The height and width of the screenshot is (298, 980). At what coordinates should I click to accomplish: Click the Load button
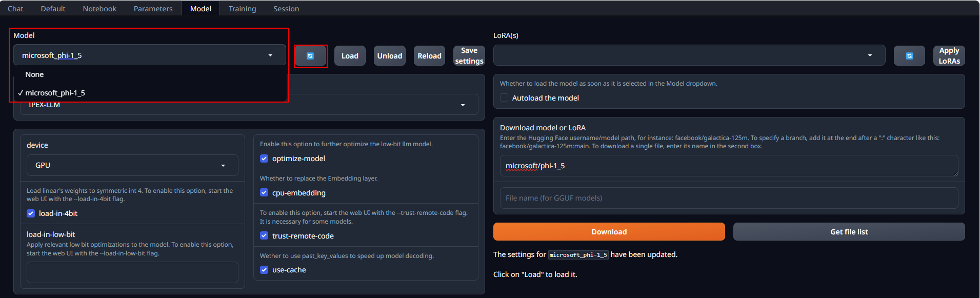click(350, 56)
